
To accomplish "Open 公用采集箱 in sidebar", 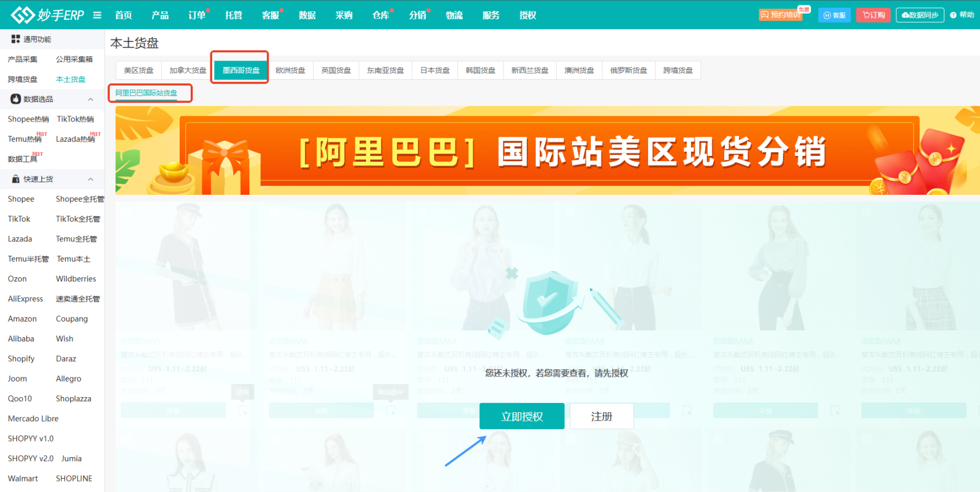I will pos(74,59).
